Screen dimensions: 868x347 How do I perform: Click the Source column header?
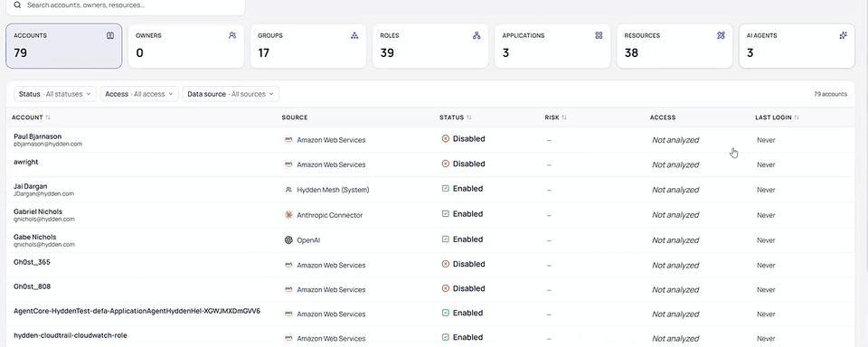click(x=295, y=117)
